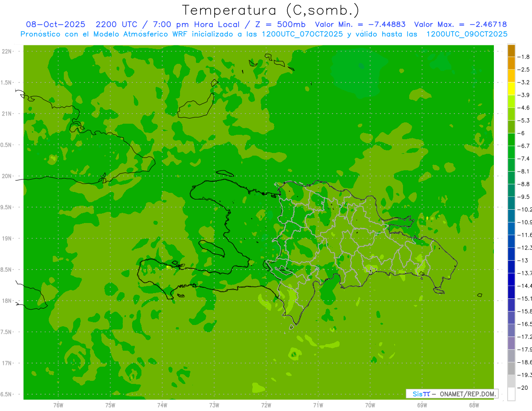The height and width of the screenshot is (411, 532).
Task: Click the '-3.9' colorbar value
Action: pos(524,95)
